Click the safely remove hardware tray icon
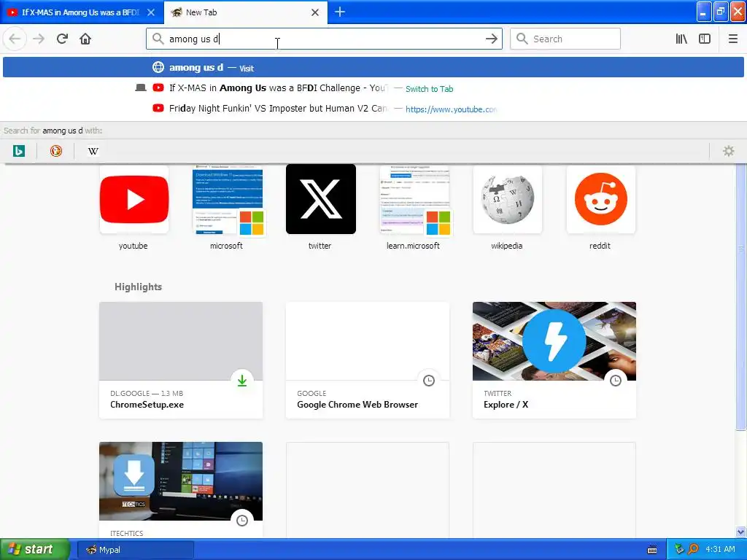Screen dimensions: 747x560 [x=679, y=549]
